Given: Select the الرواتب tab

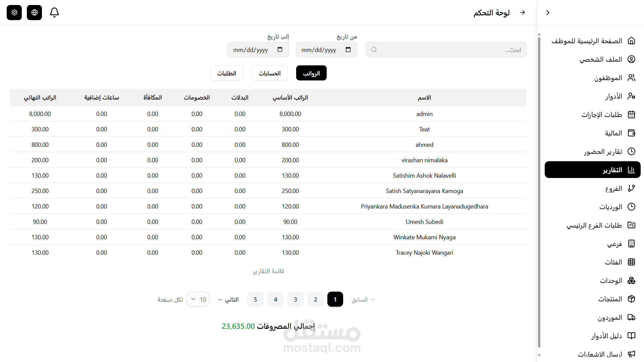Looking at the screenshot, I should tap(311, 73).
